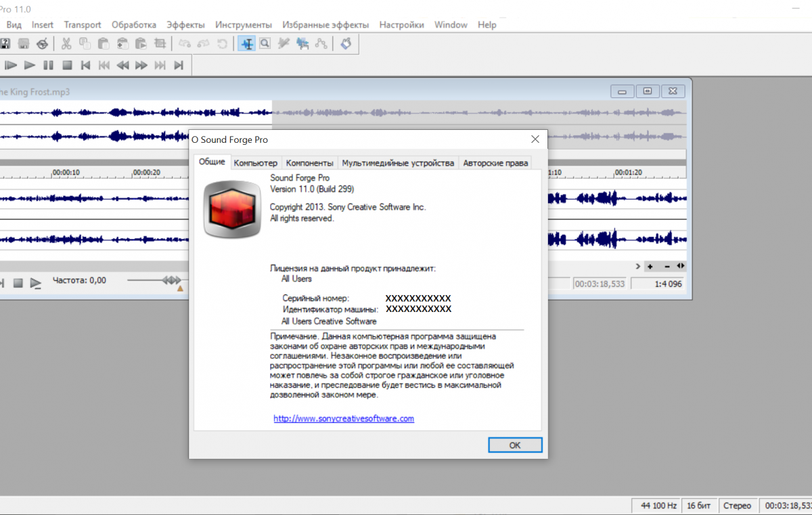Open the Window menu
The image size is (812, 515).
451,24
